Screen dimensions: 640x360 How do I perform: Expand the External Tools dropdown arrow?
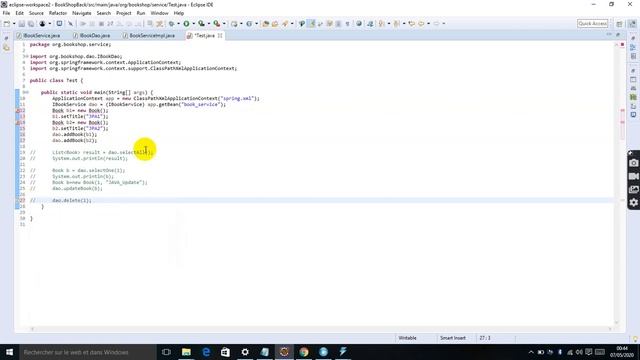[x=224, y=24]
